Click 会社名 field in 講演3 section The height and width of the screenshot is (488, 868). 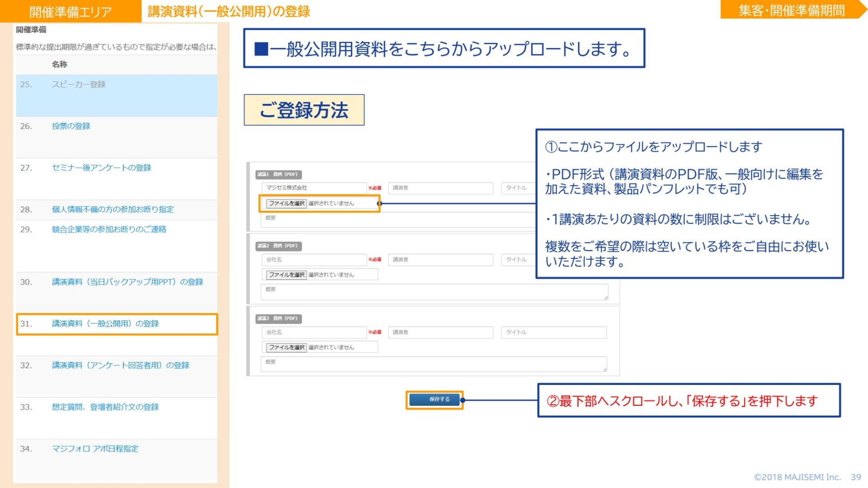click(314, 332)
